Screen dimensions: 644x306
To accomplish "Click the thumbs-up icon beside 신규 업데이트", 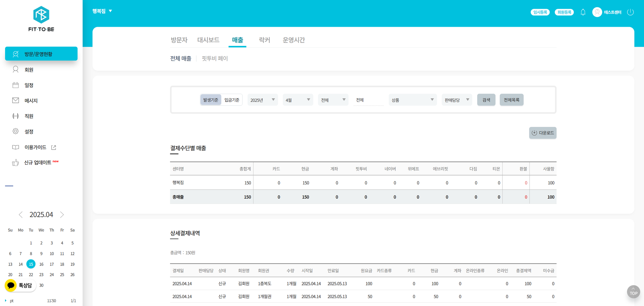I will [15, 162].
